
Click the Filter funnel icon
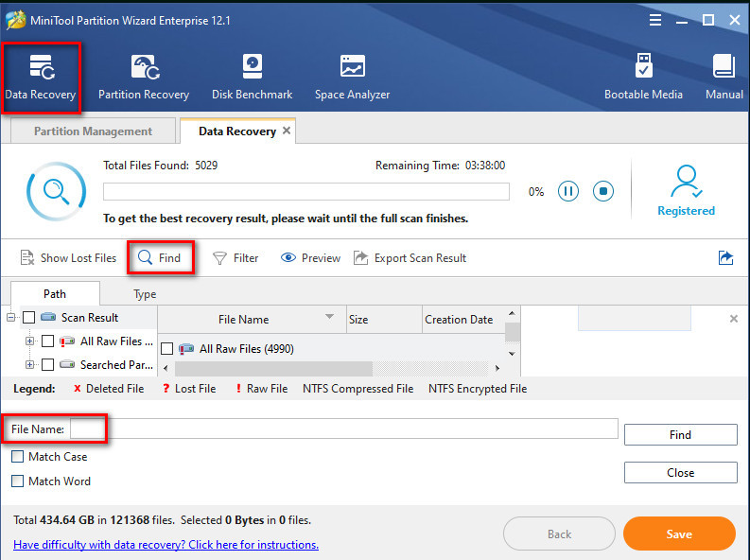219,258
